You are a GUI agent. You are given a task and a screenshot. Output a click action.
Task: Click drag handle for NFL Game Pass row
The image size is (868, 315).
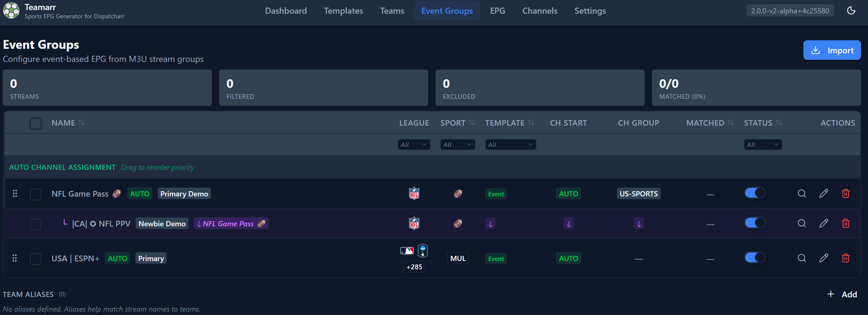tap(15, 194)
